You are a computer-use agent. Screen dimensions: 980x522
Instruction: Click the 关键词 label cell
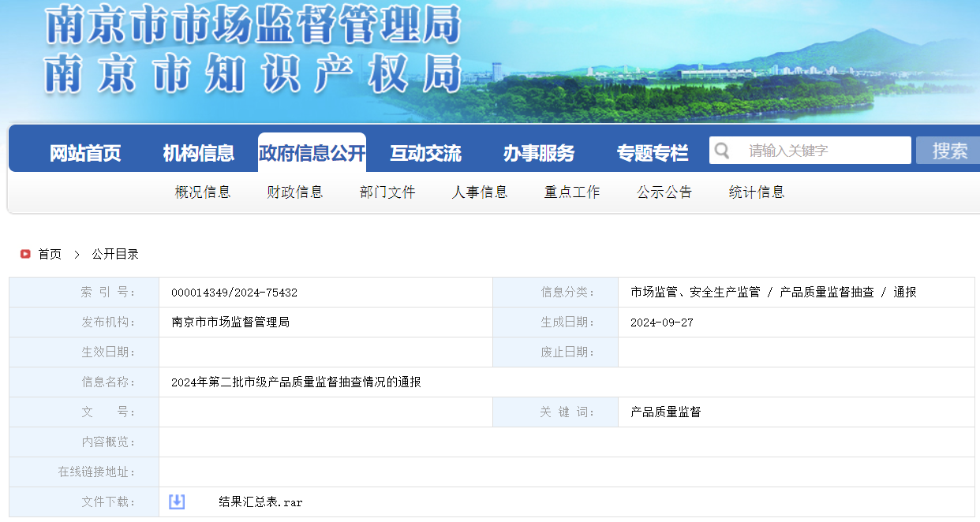coord(555,412)
